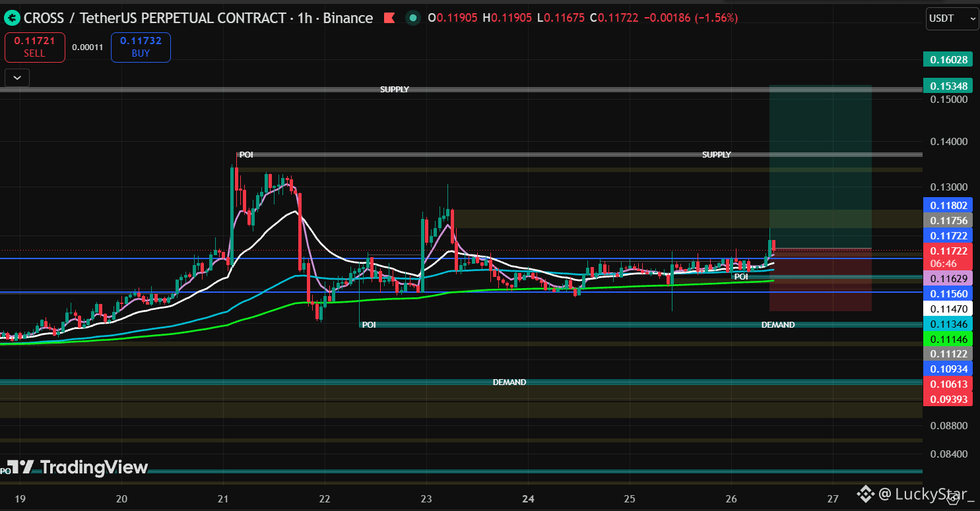The image size is (980, 511).
Task: Collapse the legend with the chevron button
Action: [x=16, y=78]
